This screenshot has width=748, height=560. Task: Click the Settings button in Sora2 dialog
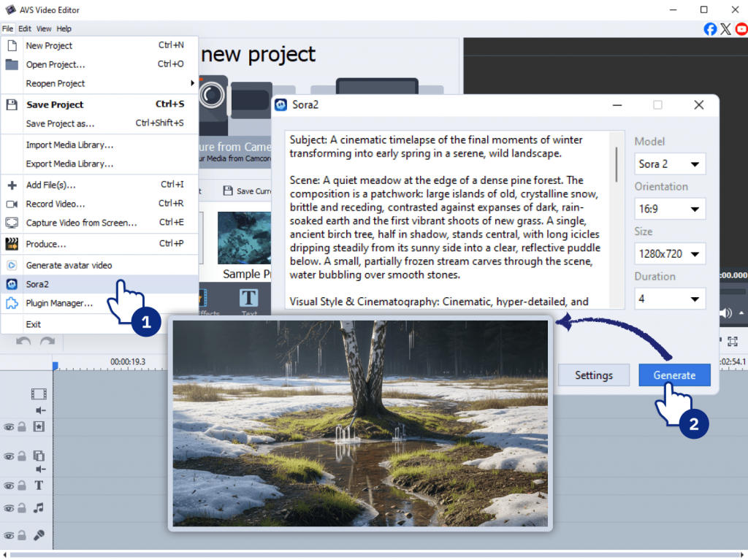(x=593, y=375)
